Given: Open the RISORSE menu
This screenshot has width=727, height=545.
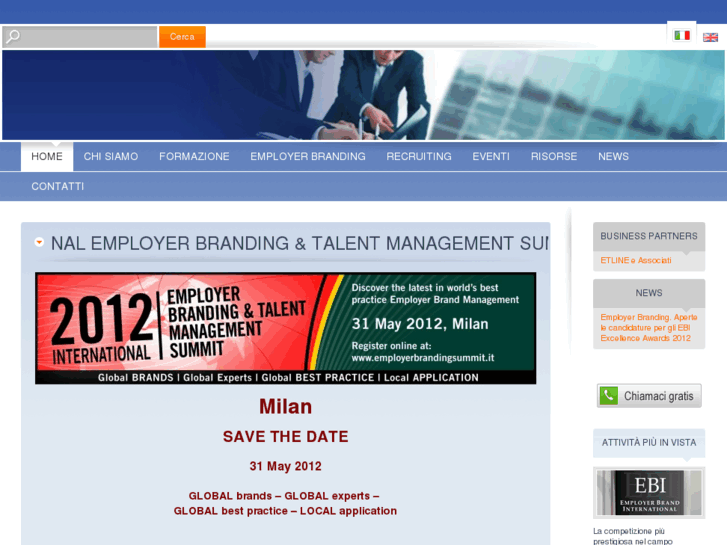Looking at the screenshot, I should pyautogui.click(x=554, y=156).
